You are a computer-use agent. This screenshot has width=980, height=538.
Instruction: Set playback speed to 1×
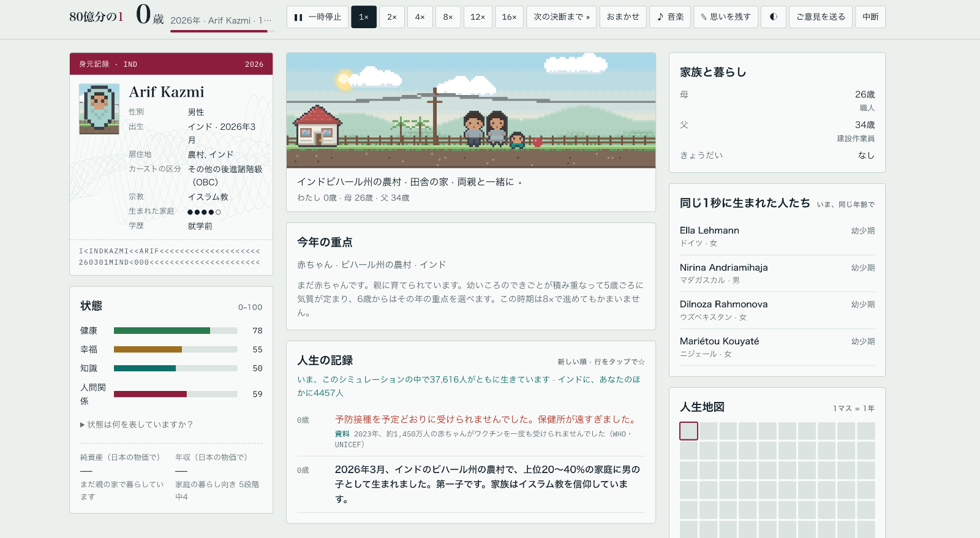coord(364,17)
